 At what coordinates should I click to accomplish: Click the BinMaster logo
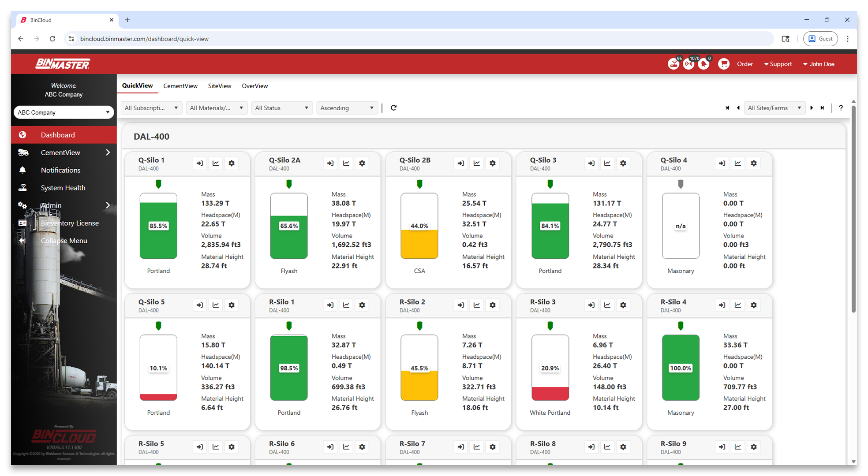(63, 64)
